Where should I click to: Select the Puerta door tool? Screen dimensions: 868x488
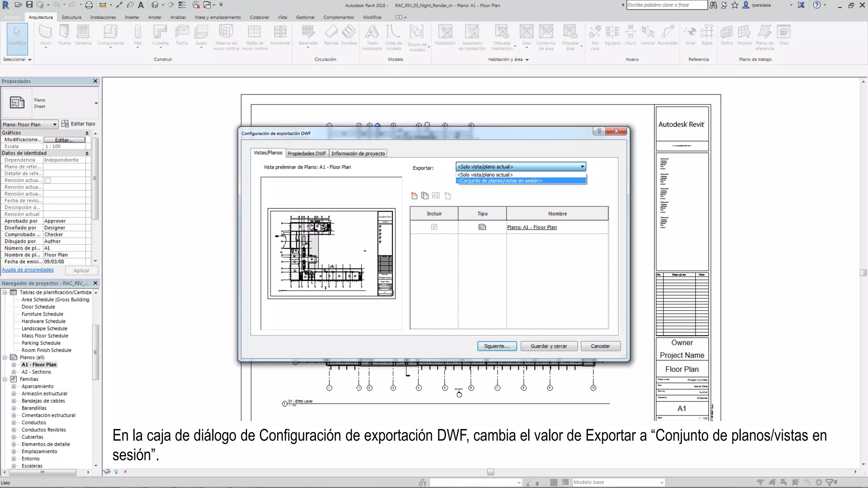coord(64,36)
